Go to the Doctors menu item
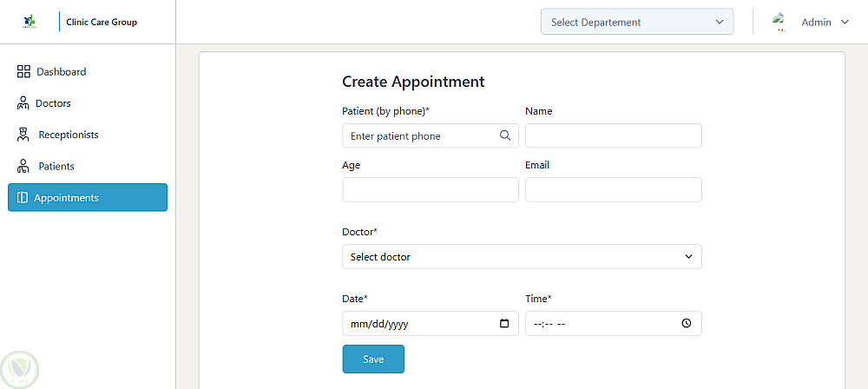This screenshot has height=389, width=868. [x=53, y=103]
